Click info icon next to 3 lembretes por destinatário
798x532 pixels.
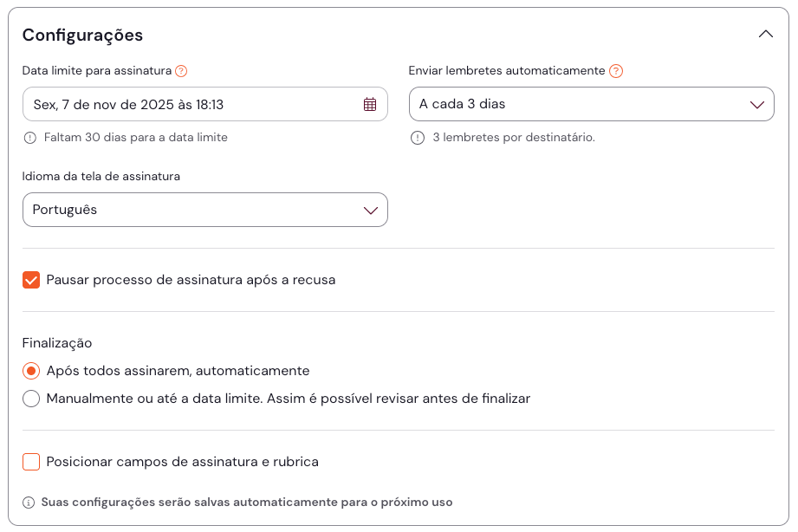[418, 138]
